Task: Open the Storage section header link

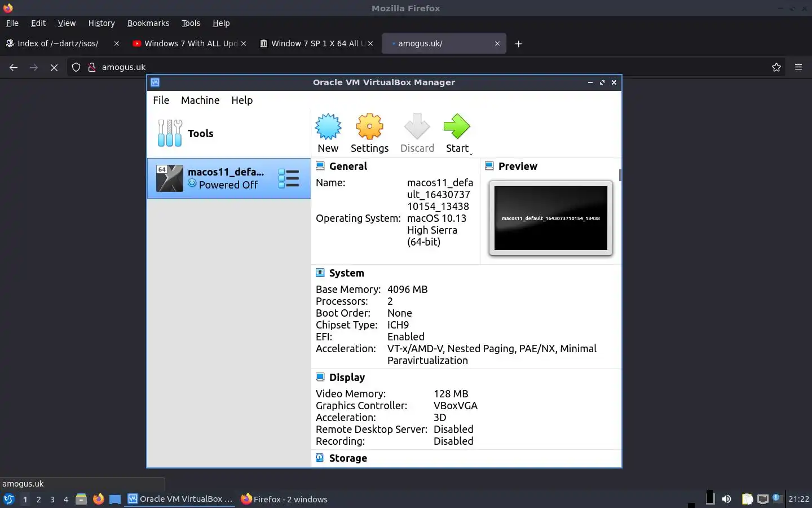Action: 348,458
